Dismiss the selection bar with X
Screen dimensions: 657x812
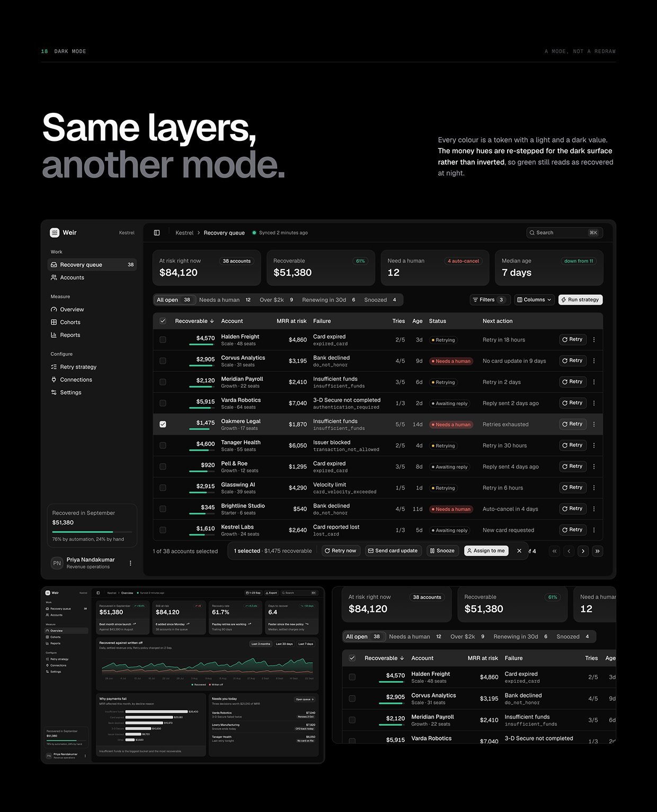(519, 551)
